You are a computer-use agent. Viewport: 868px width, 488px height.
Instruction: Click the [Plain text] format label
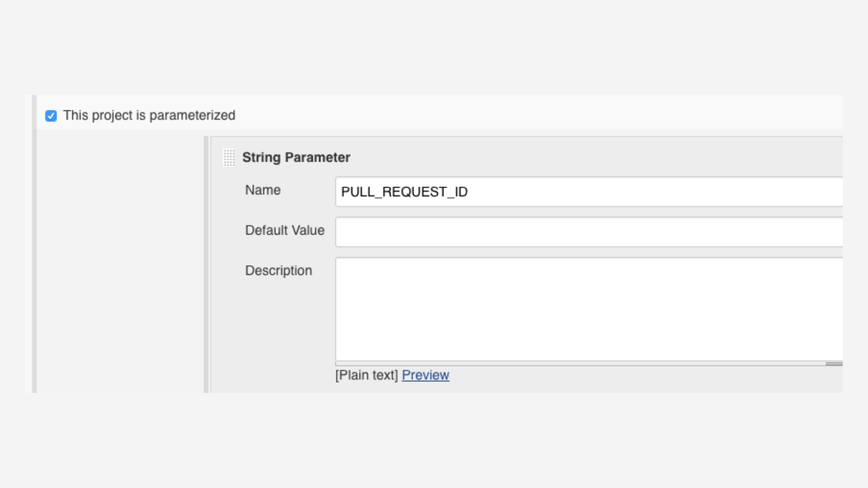[x=367, y=375]
